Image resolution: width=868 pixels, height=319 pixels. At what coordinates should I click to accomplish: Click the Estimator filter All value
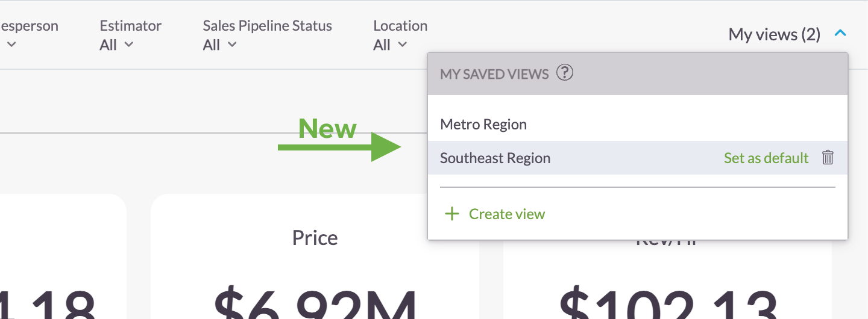(x=108, y=45)
